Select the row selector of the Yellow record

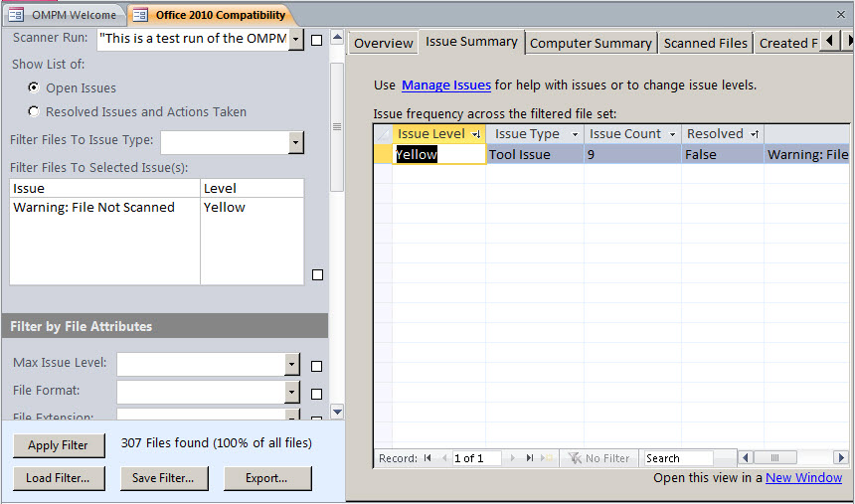[384, 154]
